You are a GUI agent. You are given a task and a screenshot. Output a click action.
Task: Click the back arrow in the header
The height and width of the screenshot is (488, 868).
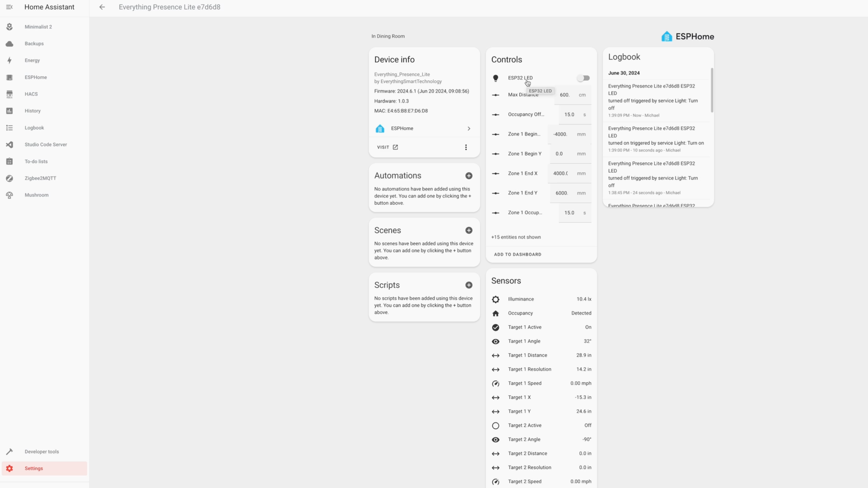(102, 7)
